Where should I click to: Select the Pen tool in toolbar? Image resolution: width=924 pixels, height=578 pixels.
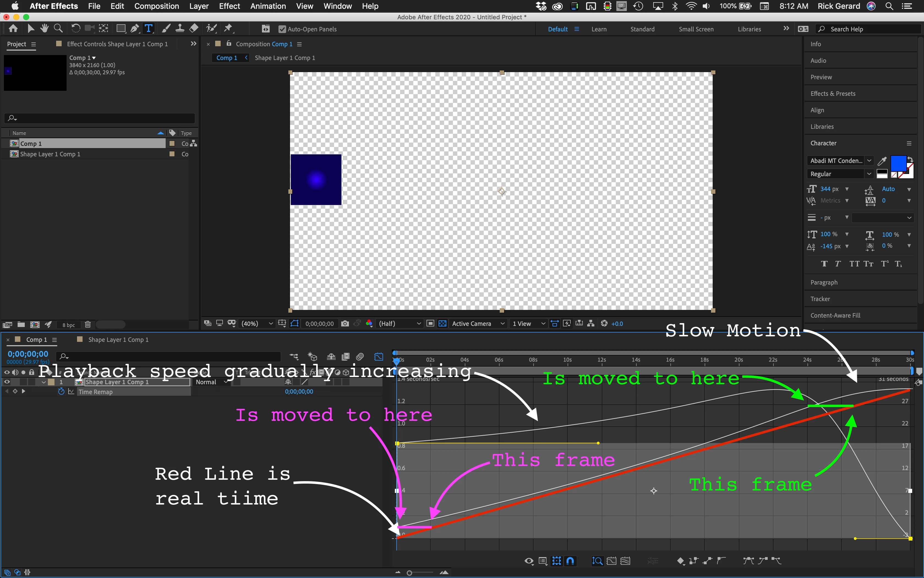pos(135,29)
